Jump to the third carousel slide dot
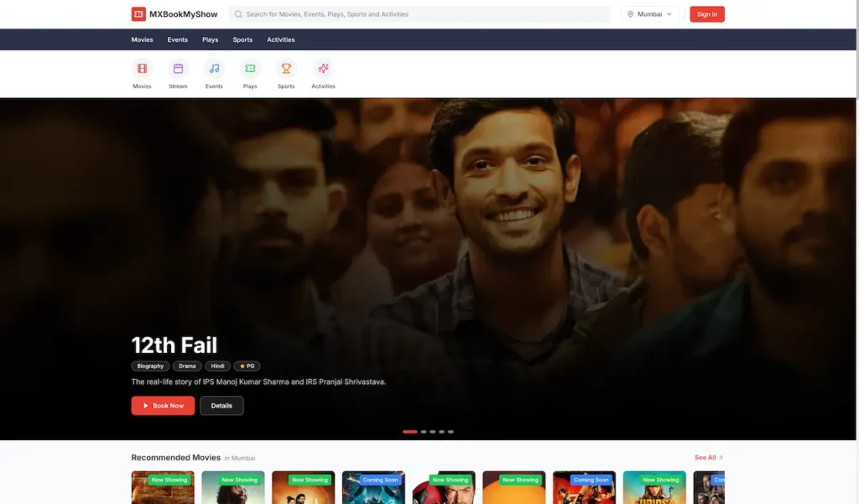 [x=432, y=432]
